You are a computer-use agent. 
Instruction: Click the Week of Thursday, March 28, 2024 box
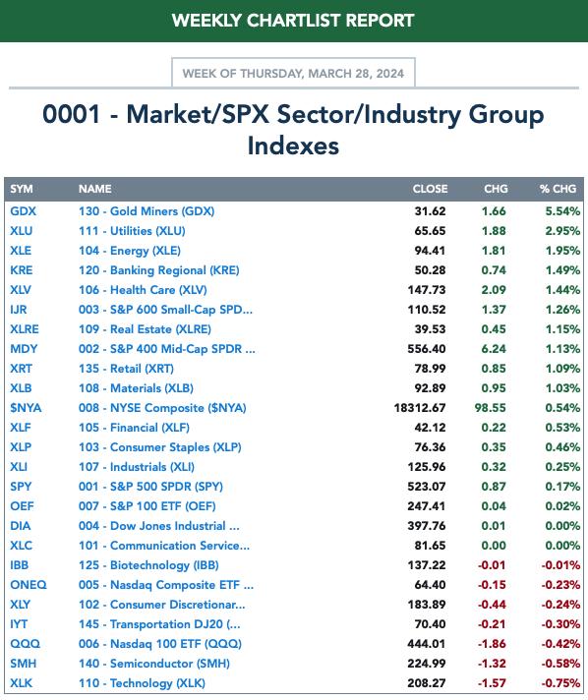click(293, 73)
